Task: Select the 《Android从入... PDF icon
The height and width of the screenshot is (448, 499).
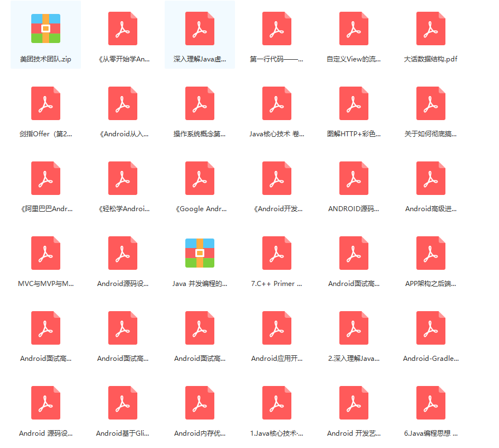Action: pyautogui.click(x=123, y=103)
